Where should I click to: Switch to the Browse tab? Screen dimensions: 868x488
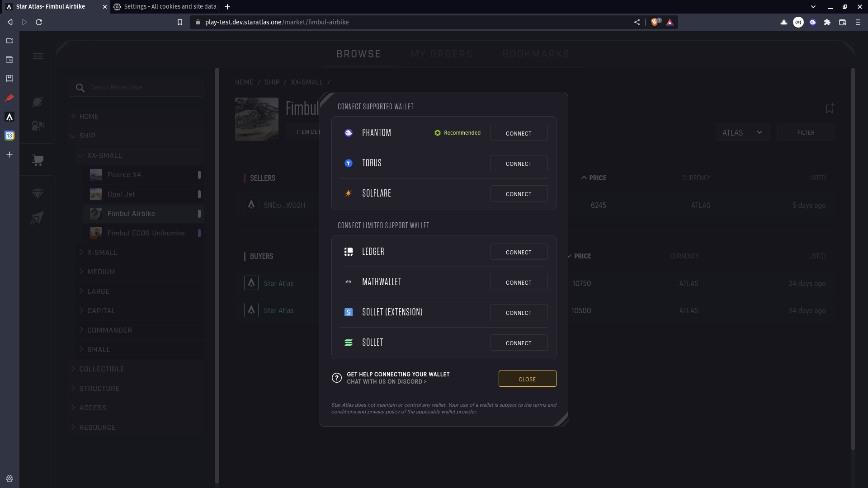pyautogui.click(x=359, y=54)
